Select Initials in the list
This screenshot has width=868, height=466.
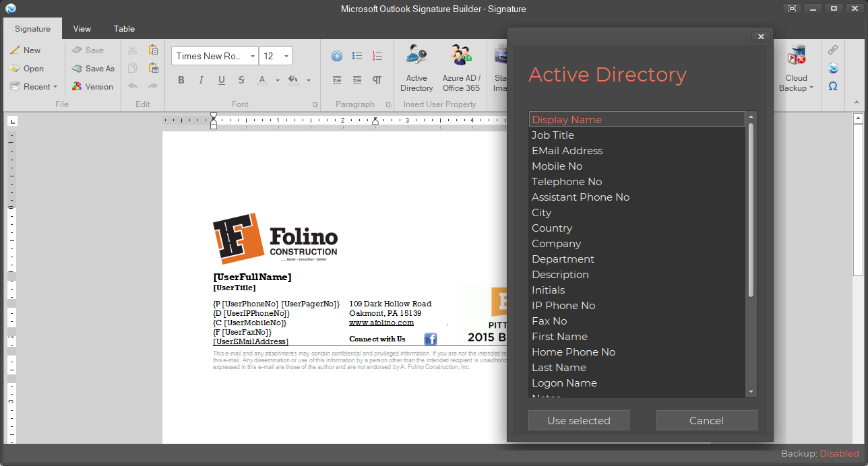[x=637, y=290]
